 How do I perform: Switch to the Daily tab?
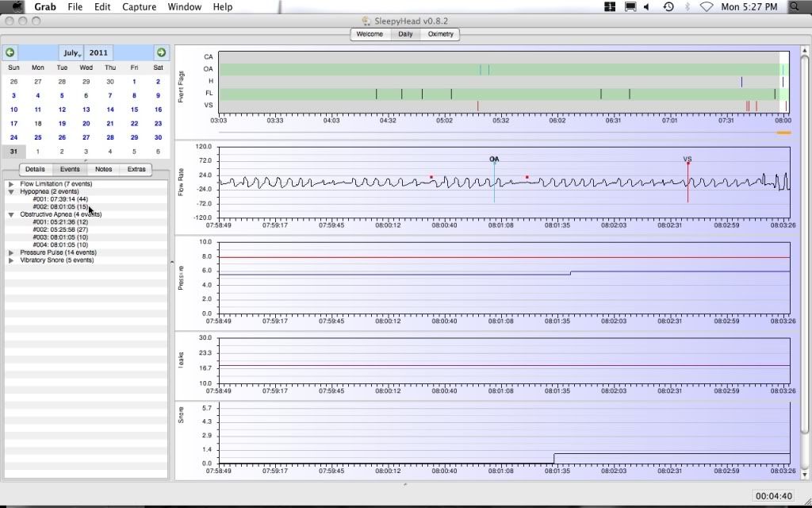405,34
